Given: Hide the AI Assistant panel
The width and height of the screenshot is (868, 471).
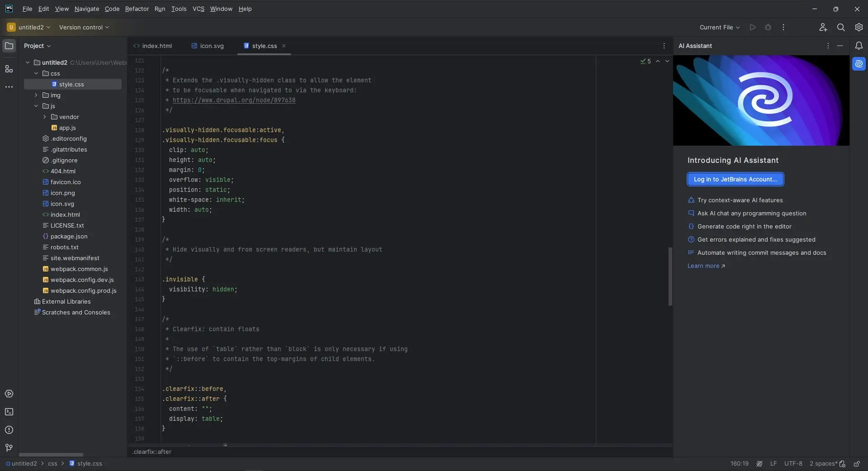Looking at the screenshot, I should click(x=840, y=46).
